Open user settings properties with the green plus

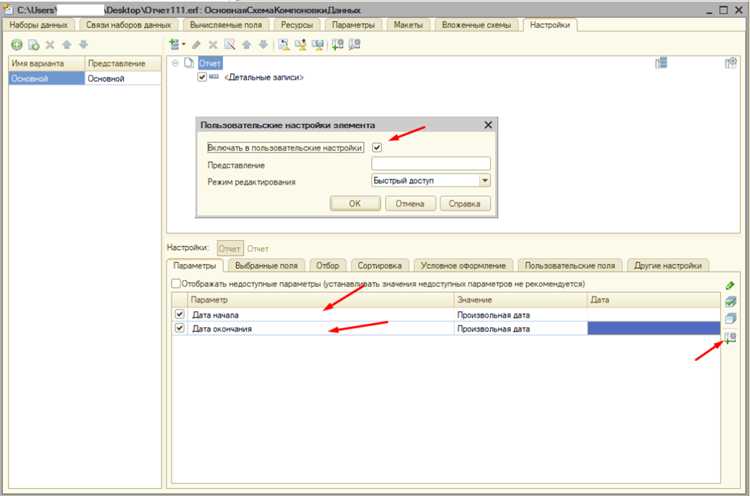(x=338, y=44)
